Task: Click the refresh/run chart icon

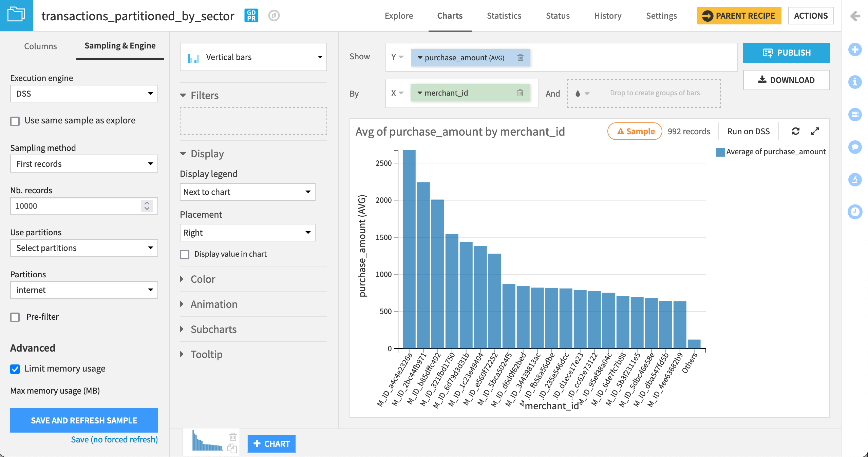Action: [795, 131]
